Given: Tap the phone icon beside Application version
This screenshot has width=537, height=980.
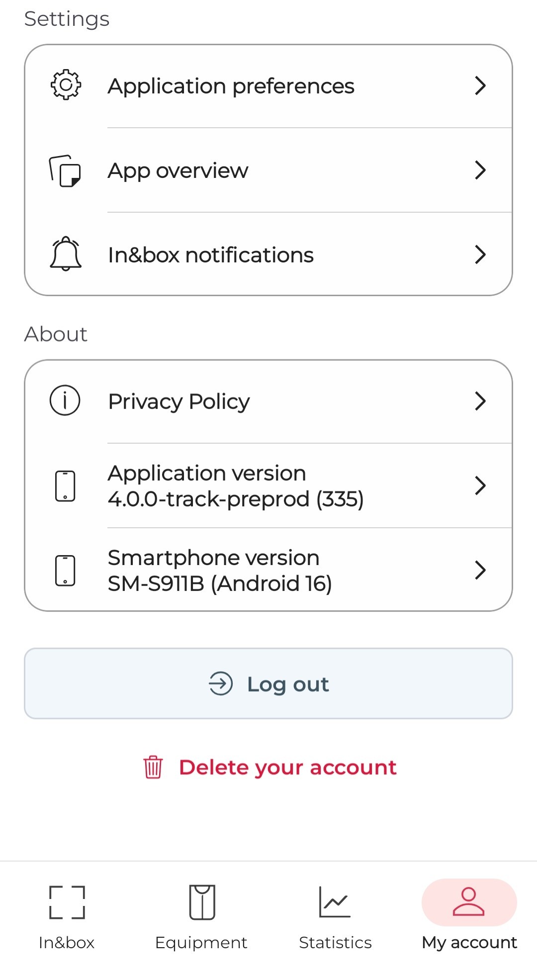Looking at the screenshot, I should (x=65, y=486).
